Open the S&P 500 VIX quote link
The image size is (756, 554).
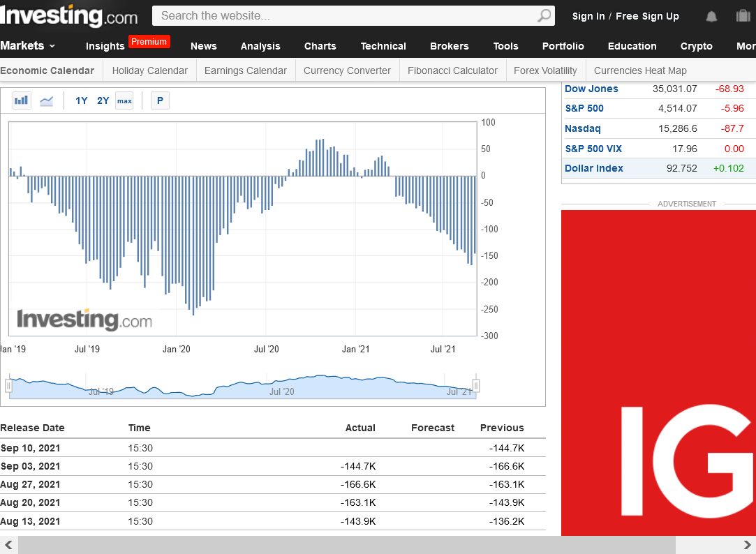pos(593,149)
